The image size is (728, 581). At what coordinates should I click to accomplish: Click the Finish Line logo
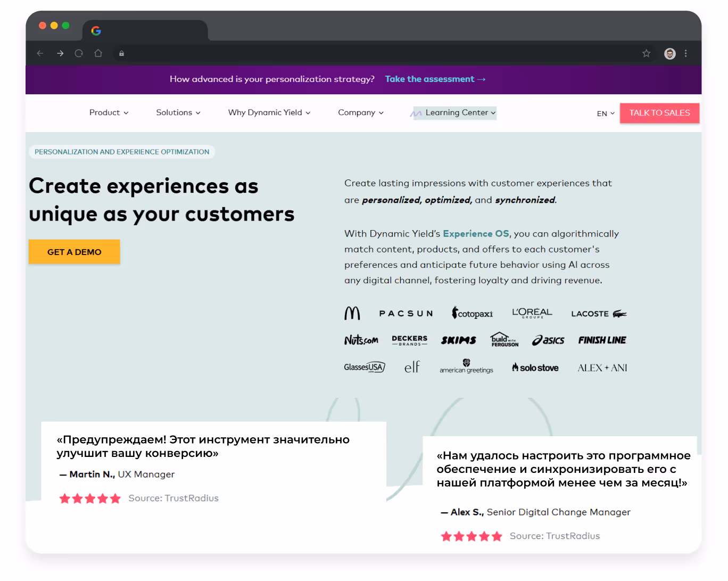point(602,340)
